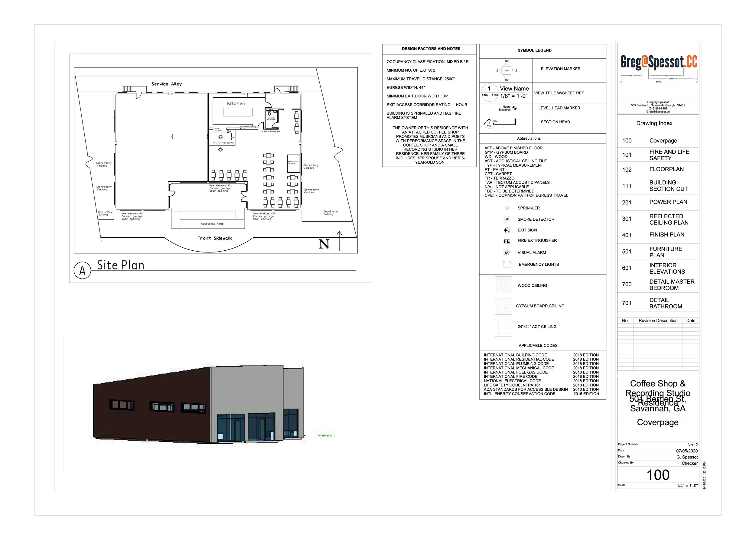Click the north arrow on site plan
This screenshot has height=540, width=756.
pyautogui.click(x=339, y=241)
